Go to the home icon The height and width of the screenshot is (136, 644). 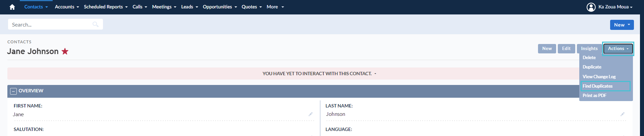(12, 7)
